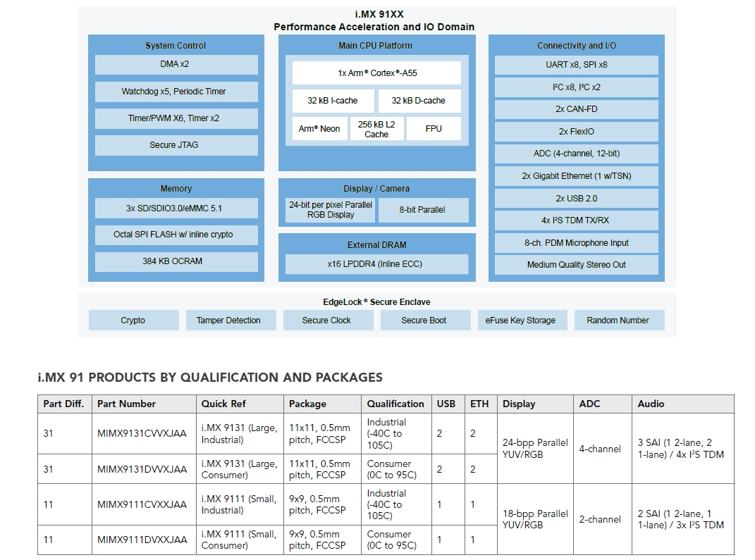
Task: Click the DMA x2 block
Action: pyautogui.click(x=176, y=64)
